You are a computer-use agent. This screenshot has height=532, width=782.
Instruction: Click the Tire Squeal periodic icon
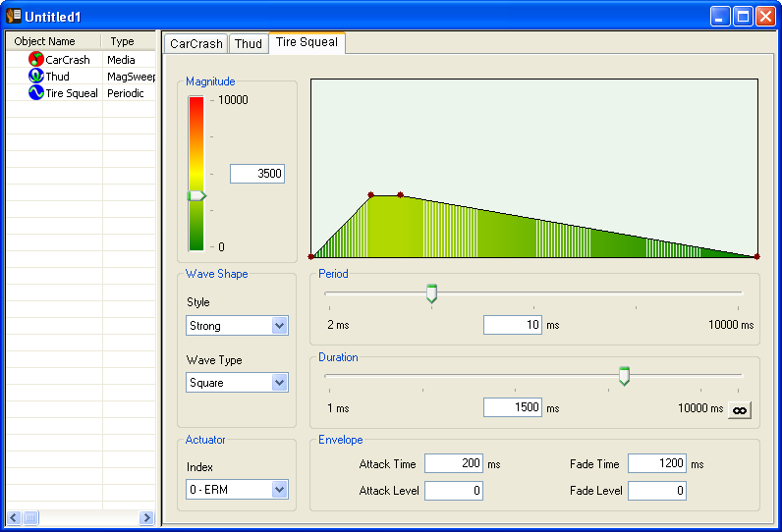pyautogui.click(x=36, y=92)
